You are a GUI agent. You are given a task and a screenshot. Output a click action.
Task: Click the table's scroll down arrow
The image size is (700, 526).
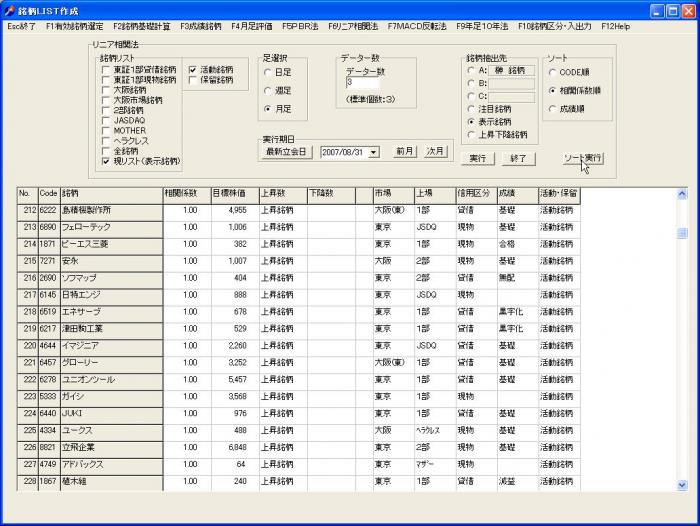[683, 484]
